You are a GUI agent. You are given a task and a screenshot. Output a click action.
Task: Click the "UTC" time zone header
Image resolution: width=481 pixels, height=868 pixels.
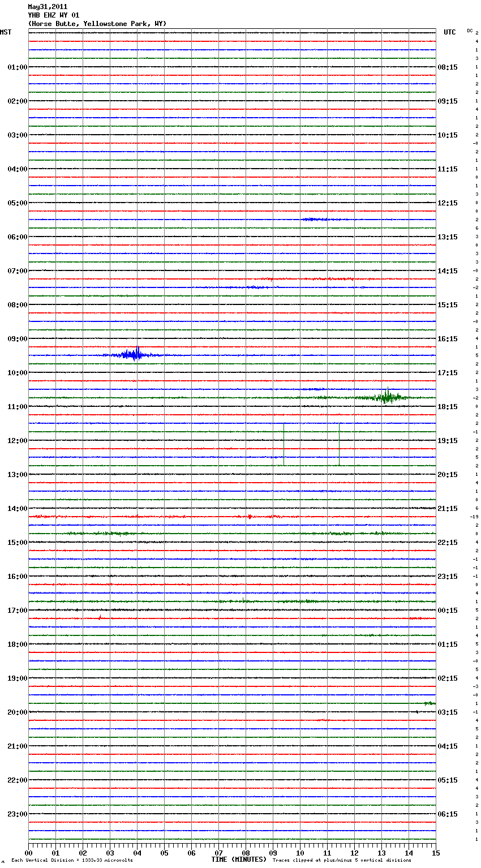click(450, 32)
